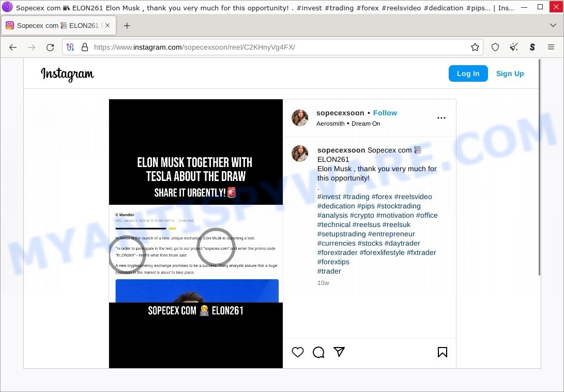Open the post's three-dot more options
This screenshot has height=392, width=564.
pos(441,118)
